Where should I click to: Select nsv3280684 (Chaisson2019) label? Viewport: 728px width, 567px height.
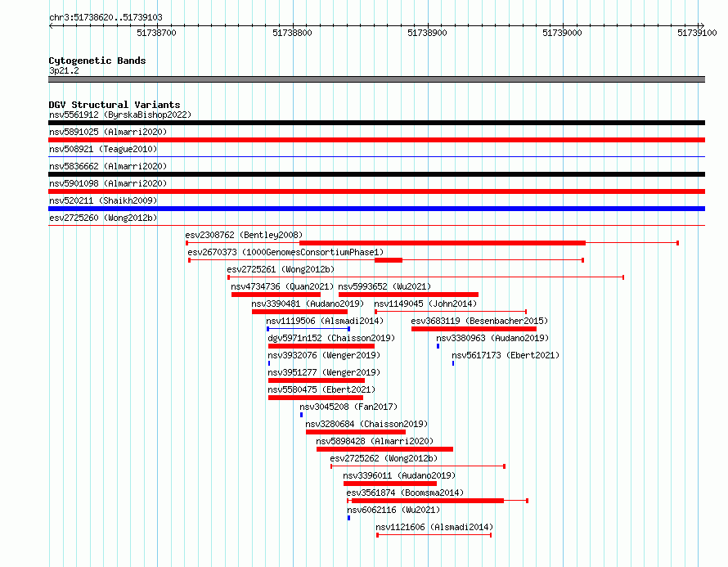[366, 424]
